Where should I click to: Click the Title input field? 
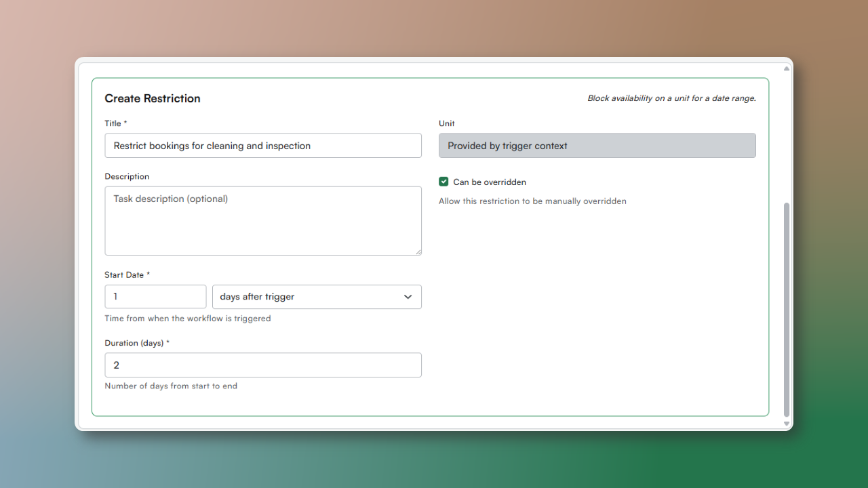coord(262,146)
